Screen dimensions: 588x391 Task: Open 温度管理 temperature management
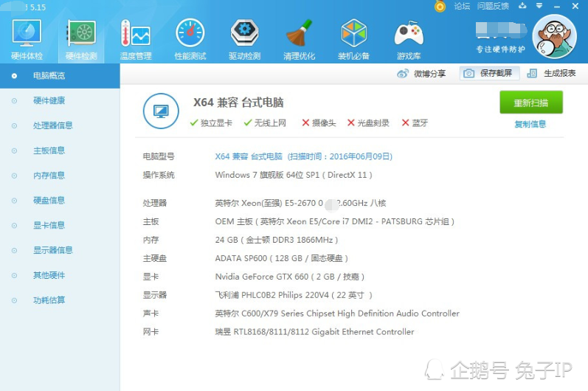tap(135, 39)
